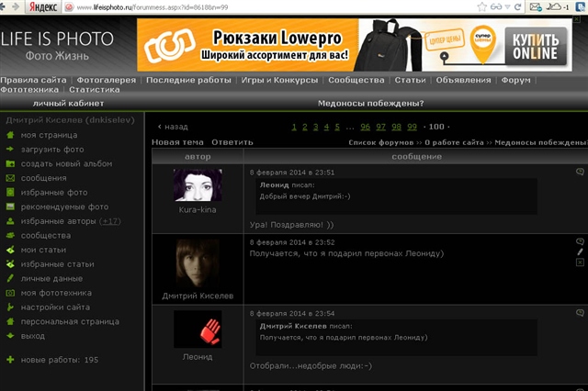Click the camera icon beside моя фототехника

pyautogui.click(x=9, y=292)
